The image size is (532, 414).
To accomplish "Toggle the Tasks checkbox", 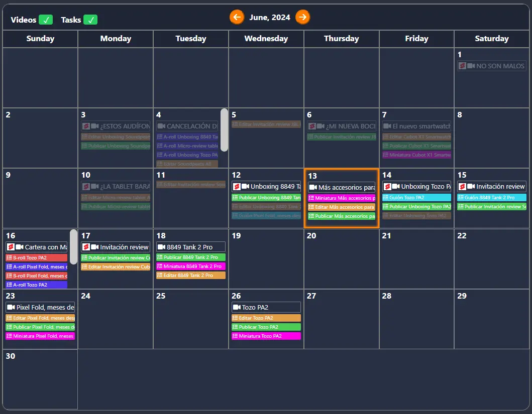I will click(90, 20).
